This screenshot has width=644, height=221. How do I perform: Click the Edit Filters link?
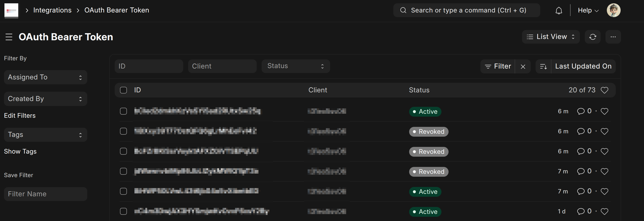20,116
